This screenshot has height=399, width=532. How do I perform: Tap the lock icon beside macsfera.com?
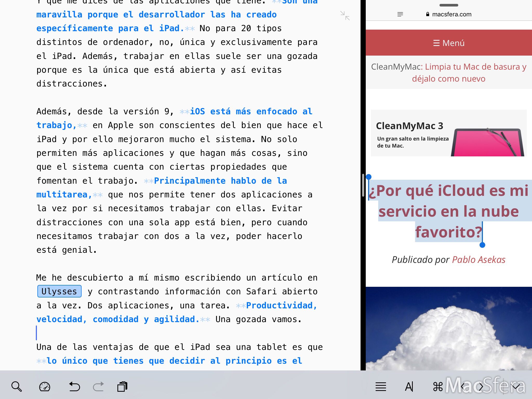pyautogui.click(x=428, y=14)
